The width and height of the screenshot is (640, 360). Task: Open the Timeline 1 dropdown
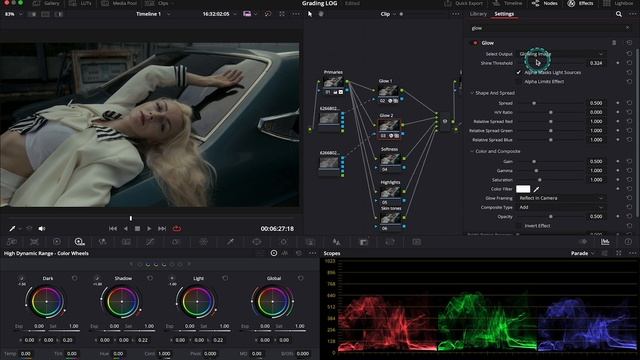click(x=153, y=14)
